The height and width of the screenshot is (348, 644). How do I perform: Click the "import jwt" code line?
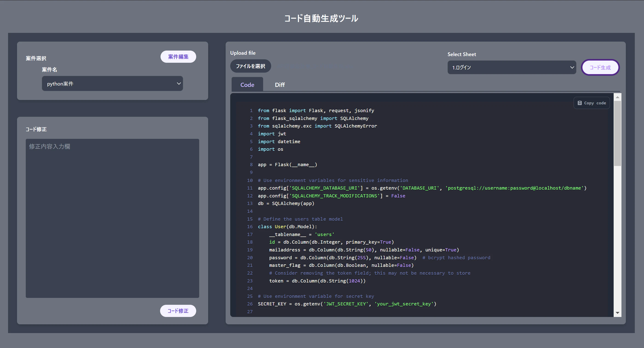(x=272, y=134)
